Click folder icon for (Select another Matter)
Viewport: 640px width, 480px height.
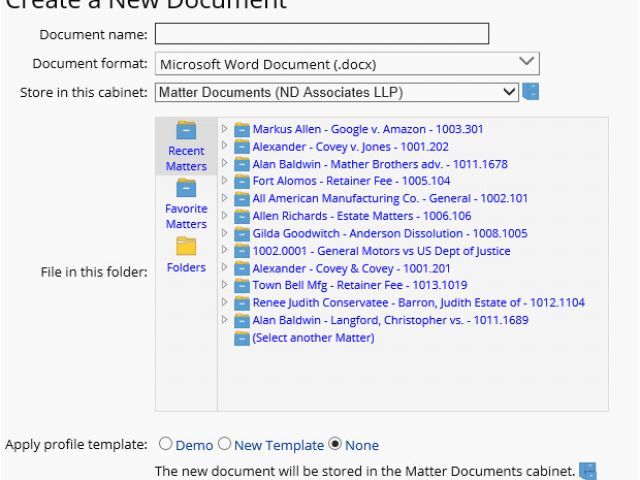point(242,338)
